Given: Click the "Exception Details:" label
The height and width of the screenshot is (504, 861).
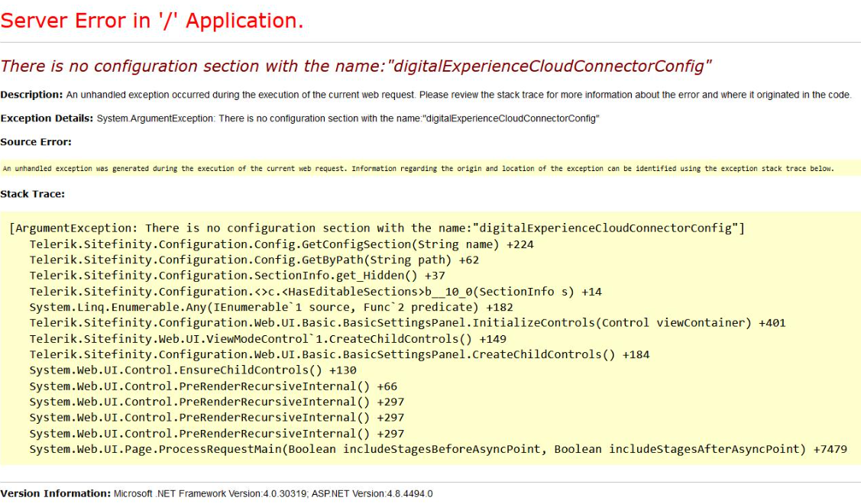Looking at the screenshot, I should (47, 118).
